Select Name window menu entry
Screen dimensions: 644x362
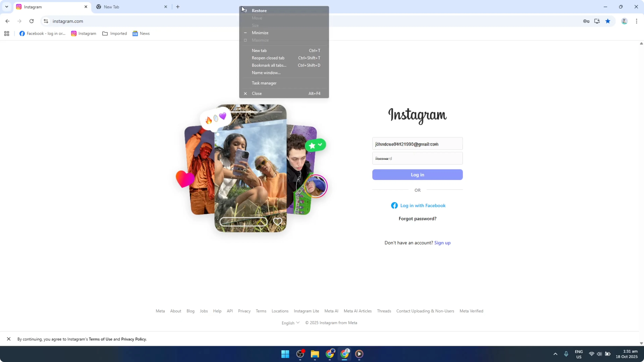coord(284,73)
